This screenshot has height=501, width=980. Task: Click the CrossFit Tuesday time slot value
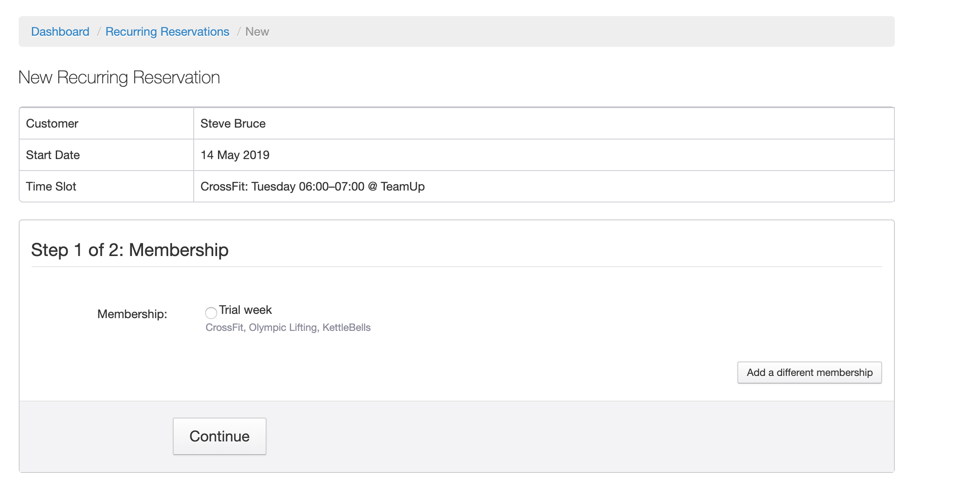[312, 187]
